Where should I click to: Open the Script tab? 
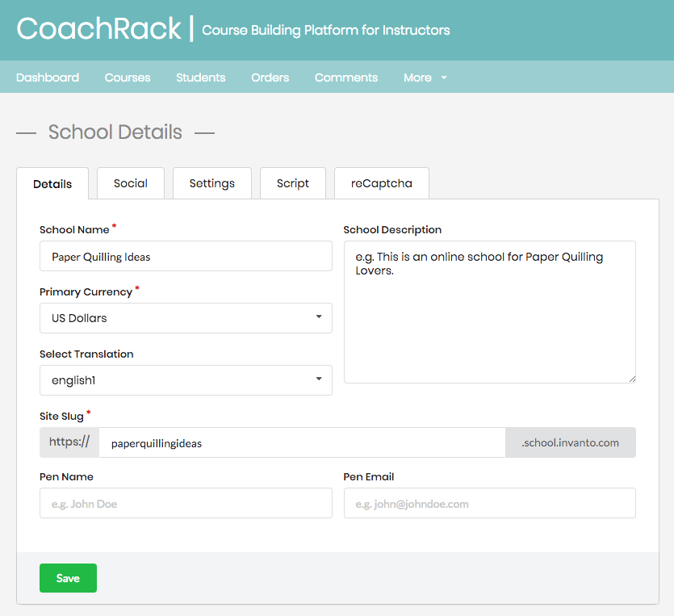pyautogui.click(x=293, y=183)
